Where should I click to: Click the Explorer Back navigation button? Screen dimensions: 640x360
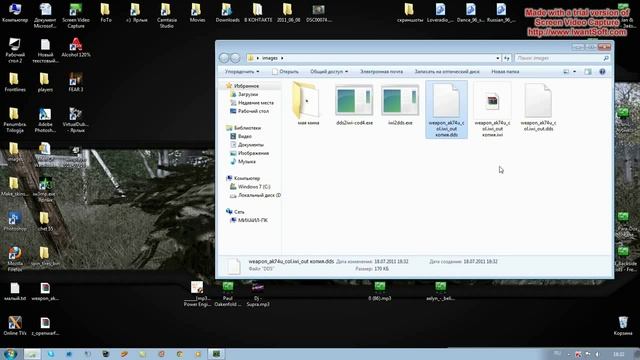pos(224,58)
